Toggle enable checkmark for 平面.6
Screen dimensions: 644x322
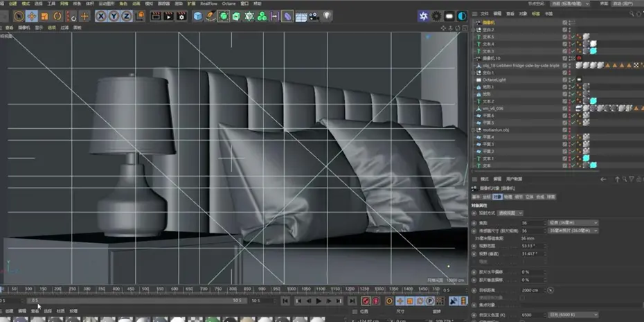click(573, 116)
